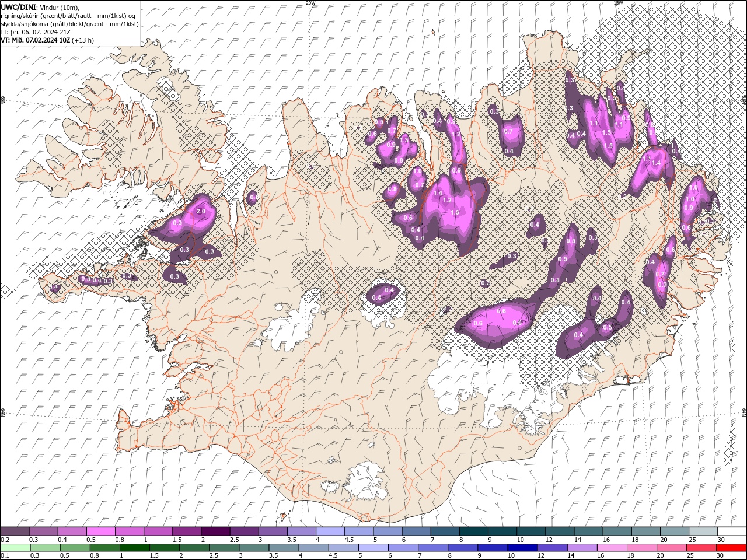Select the dark teal snow swatch labeled 8

coord(473,531)
